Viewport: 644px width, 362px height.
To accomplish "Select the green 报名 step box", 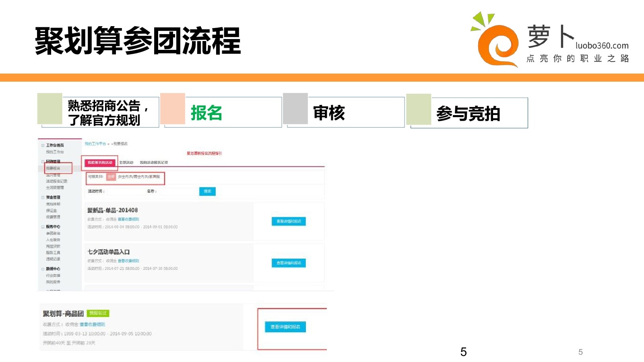I will click(x=221, y=111).
